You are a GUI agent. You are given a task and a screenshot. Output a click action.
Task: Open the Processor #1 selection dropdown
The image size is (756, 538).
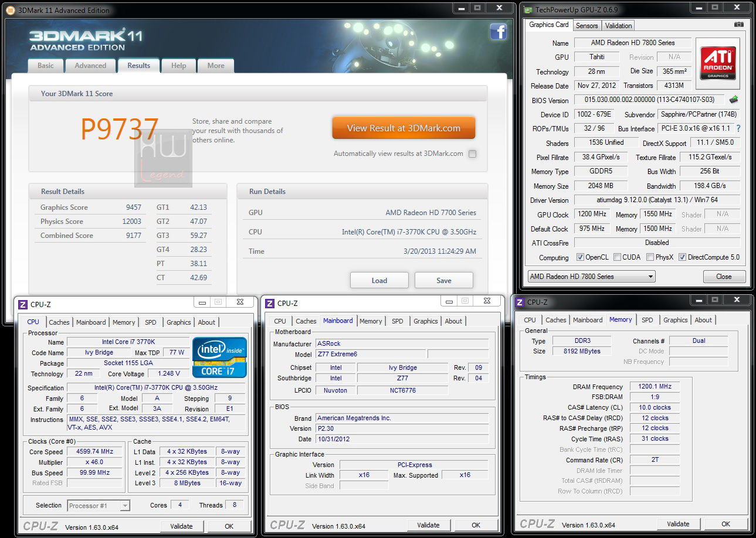[x=99, y=505]
